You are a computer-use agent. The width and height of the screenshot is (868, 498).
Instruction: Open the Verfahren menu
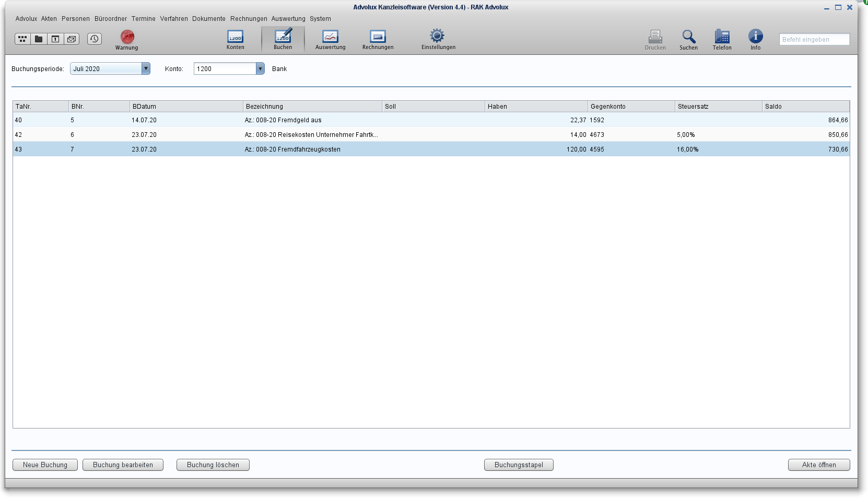[x=174, y=19]
